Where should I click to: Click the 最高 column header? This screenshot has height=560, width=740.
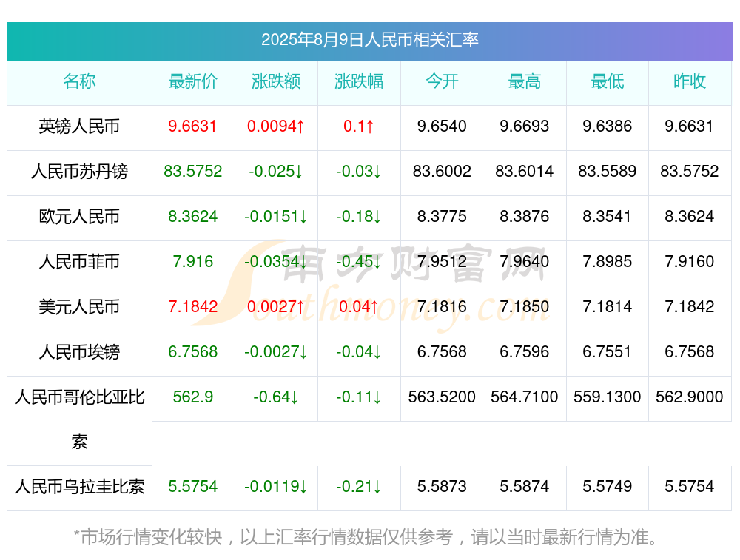click(525, 81)
